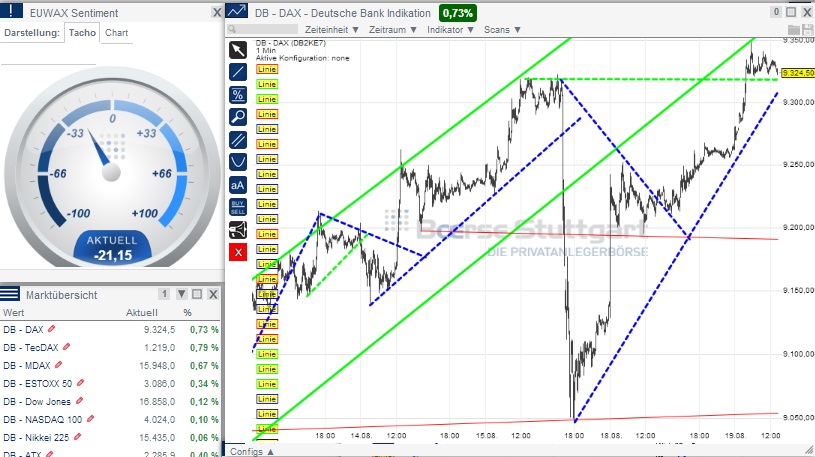Click the 0 button in chart window header
This screenshot has height=457, width=815.
[777, 12]
